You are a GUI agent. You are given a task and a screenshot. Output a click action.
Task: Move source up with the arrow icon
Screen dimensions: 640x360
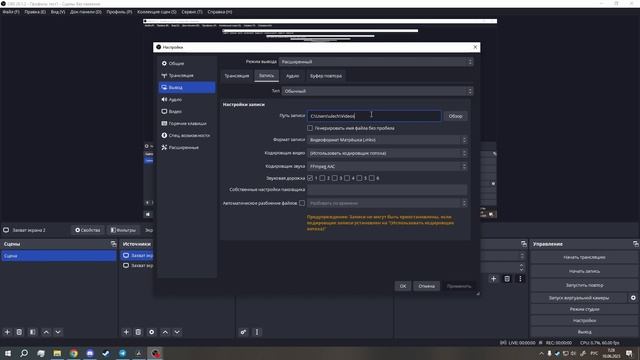(x=165, y=332)
